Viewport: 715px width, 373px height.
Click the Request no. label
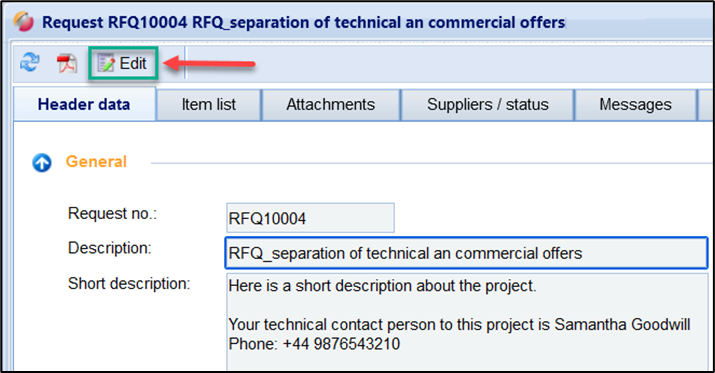pyautogui.click(x=112, y=213)
